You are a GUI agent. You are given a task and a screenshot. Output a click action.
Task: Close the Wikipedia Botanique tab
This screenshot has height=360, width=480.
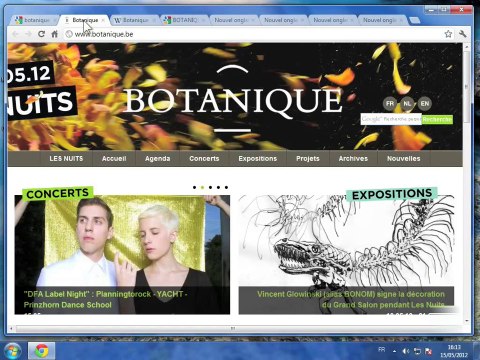(154, 20)
